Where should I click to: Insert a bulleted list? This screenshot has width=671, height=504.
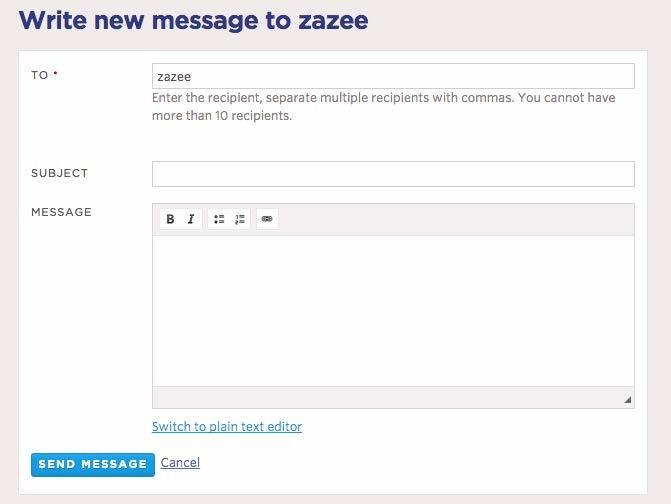click(219, 219)
